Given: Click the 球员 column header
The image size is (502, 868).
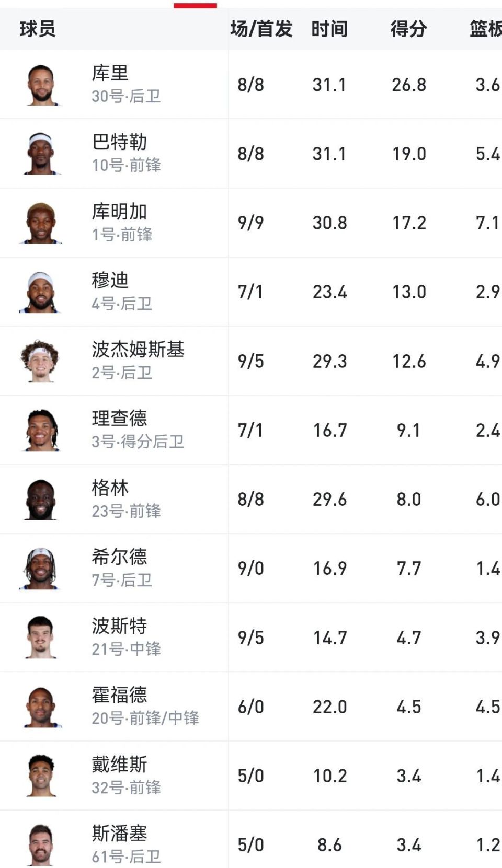Looking at the screenshot, I should [x=38, y=29].
